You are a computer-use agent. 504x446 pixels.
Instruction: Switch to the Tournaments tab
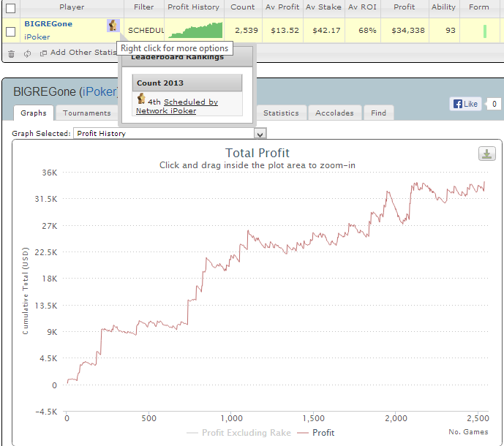(87, 113)
